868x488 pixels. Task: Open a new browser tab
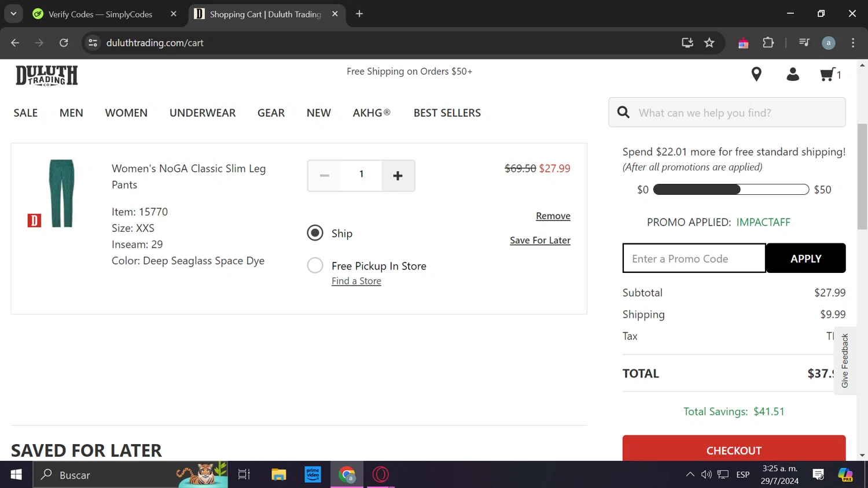359,14
